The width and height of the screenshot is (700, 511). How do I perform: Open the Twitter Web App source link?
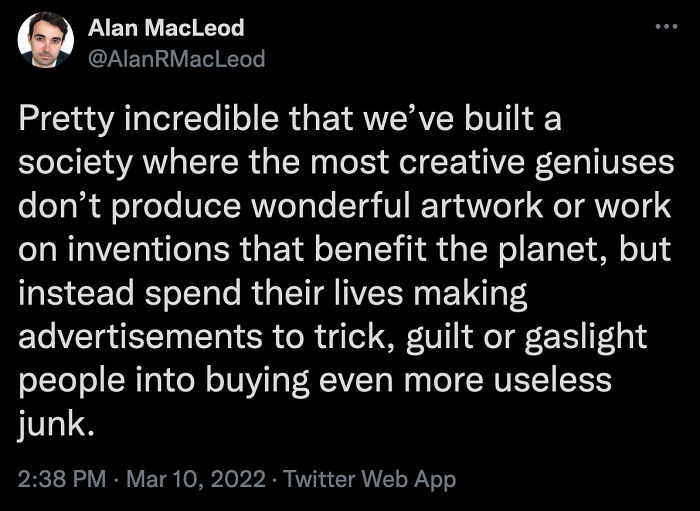pyautogui.click(x=369, y=479)
